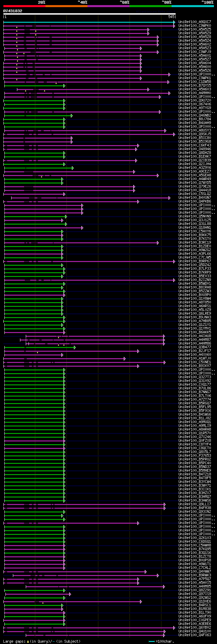Click the label UniRef100_A4MHH0
The width and height of the screenshot is (217, 644).
pyautogui.click(x=195, y=93)
